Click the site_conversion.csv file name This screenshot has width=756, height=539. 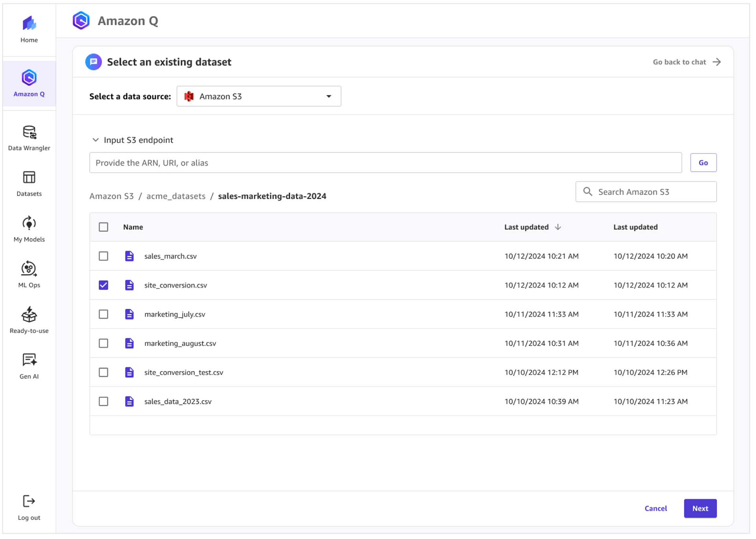(x=176, y=285)
